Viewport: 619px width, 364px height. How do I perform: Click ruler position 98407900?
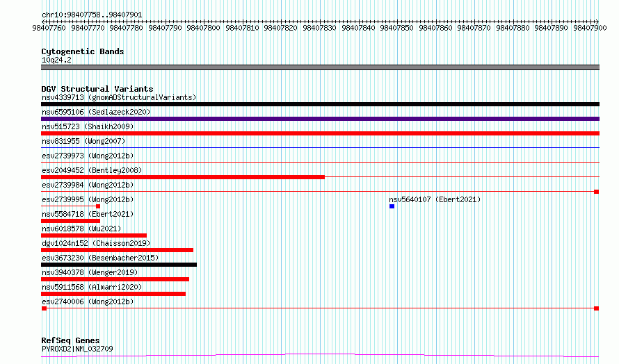tap(590, 28)
